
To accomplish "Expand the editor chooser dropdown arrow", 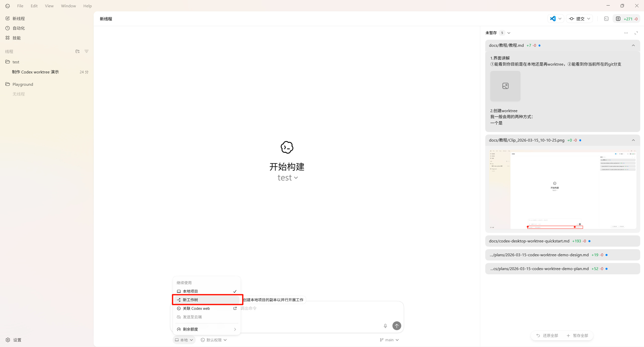I will click(560, 19).
